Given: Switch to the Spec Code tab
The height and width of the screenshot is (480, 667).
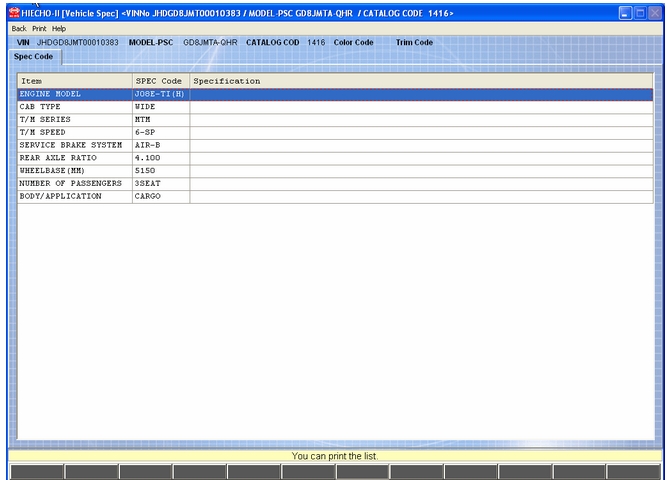Looking at the screenshot, I should (x=33, y=57).
